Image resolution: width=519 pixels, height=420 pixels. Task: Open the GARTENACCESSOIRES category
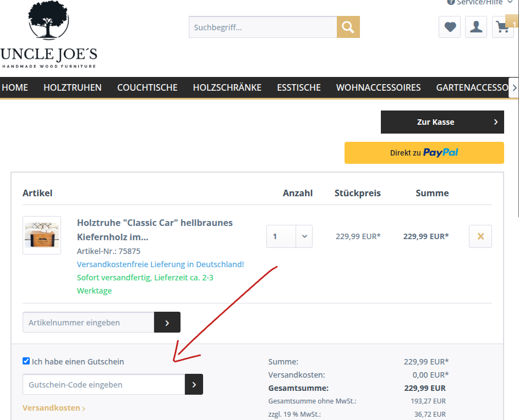tap(472, 87)
